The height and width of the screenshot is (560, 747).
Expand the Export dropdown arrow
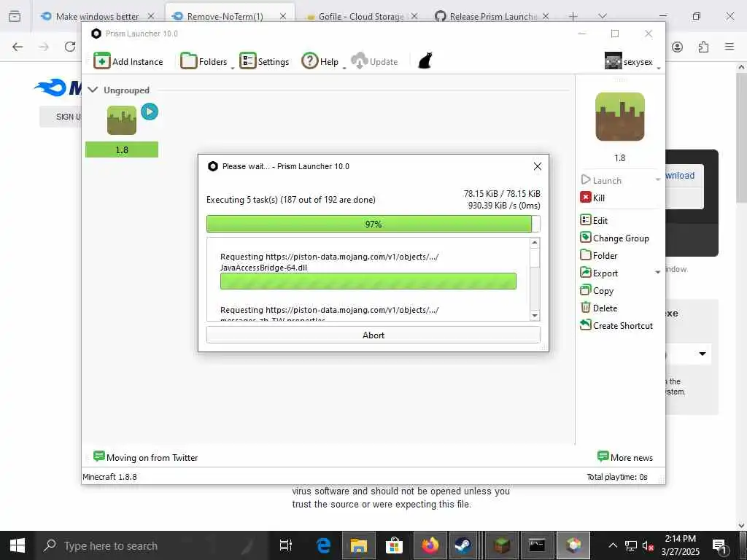click(657, 273)
